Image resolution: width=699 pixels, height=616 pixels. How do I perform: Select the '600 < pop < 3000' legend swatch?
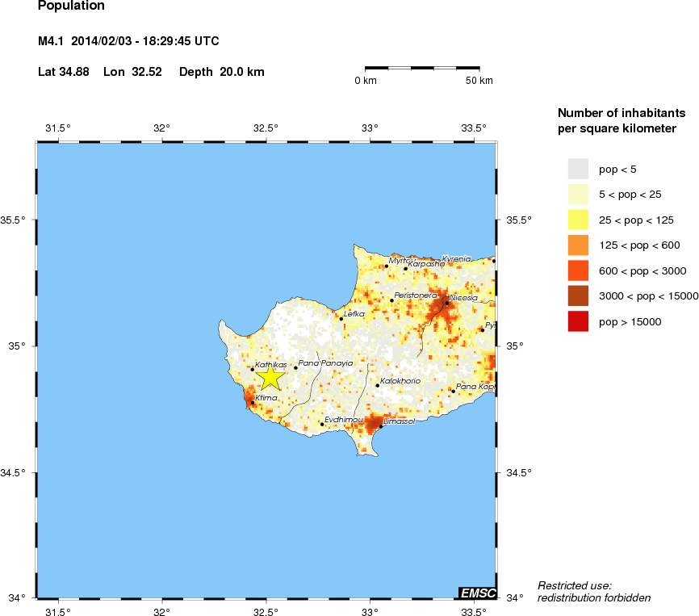click(x=578, y=270)
